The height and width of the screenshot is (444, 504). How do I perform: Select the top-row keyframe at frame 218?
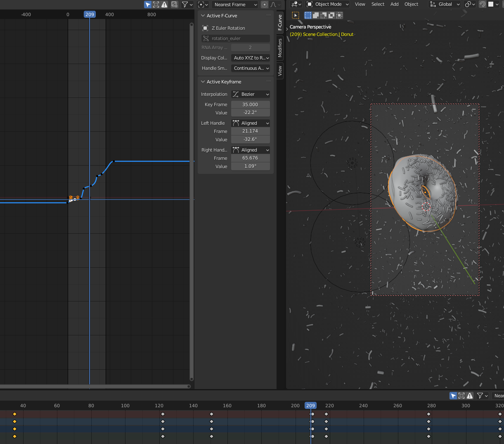point(326,414)
